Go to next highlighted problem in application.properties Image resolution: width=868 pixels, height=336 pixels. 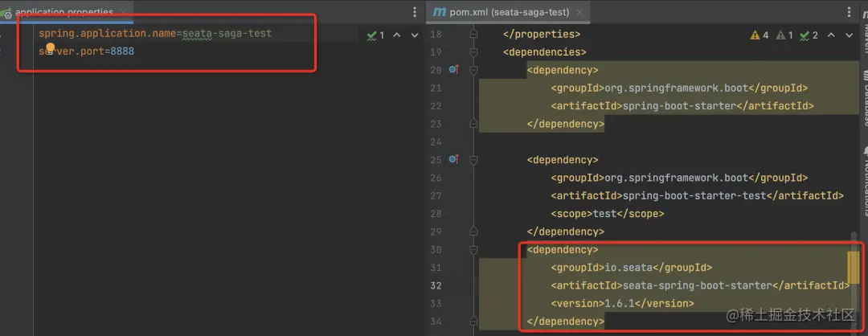[x=415, y=35]
